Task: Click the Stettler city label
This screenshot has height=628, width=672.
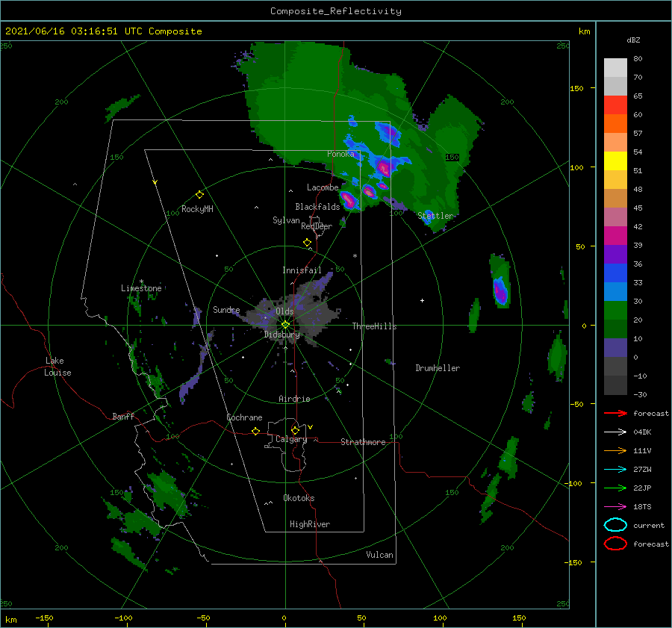Action: (435, 216)
